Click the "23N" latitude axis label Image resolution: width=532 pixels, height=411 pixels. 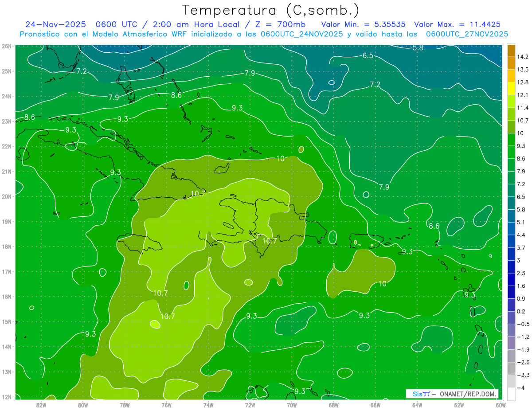(x=7, y=121)
